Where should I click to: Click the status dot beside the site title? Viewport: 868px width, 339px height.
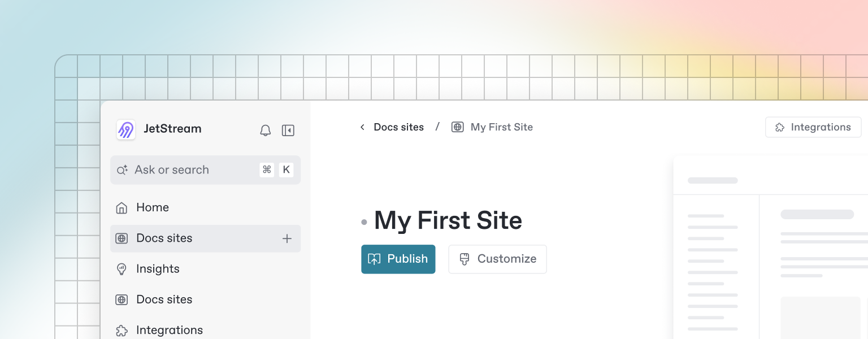(364, 222)
